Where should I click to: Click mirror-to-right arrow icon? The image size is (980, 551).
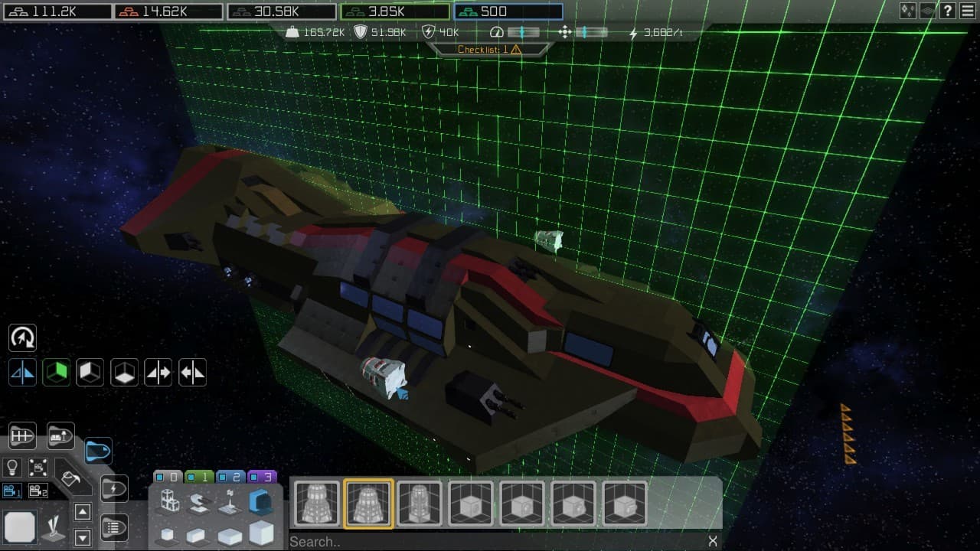click(x=158, y=373)
